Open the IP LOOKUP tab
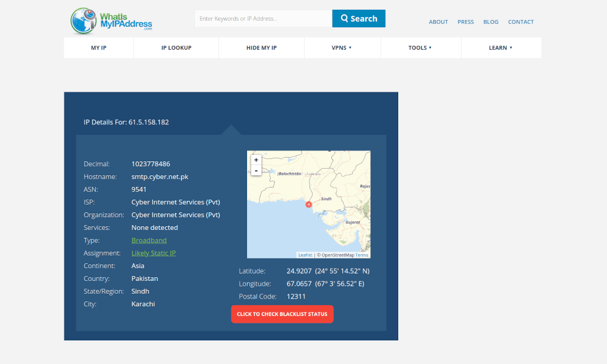The width and height of the screenshot is (607, 364). pos(176,47)
